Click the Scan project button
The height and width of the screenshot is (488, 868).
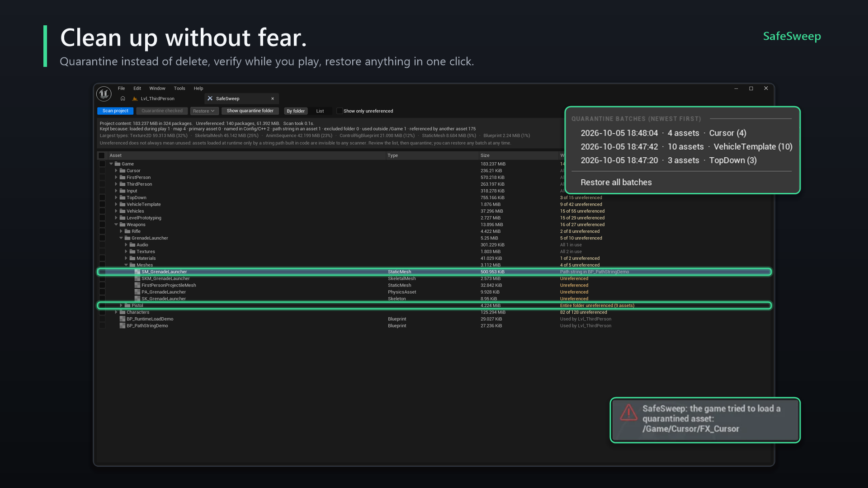pyautogui.click(x=115, y=111)
